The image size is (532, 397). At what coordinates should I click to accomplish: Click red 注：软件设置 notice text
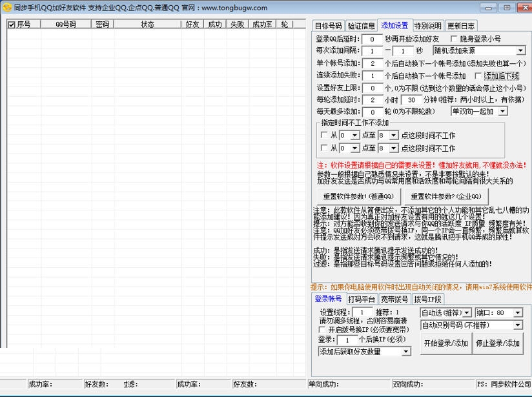click(422, 165)
